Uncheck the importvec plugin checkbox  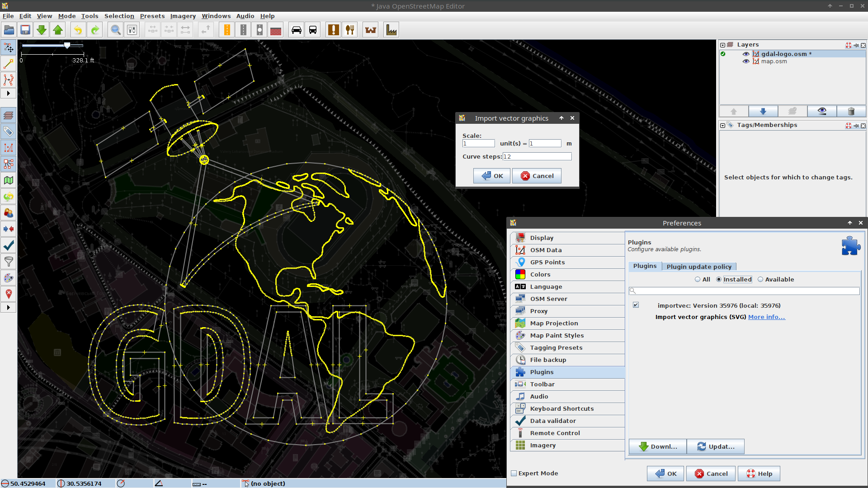(x=636, y=305)
